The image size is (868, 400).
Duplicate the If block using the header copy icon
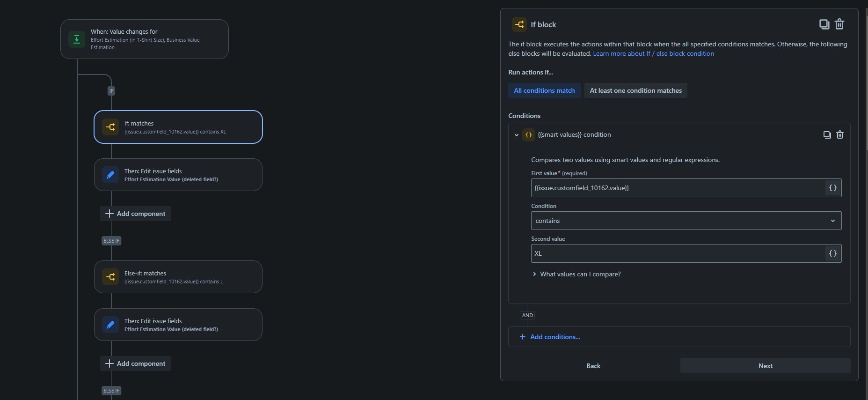[824, 24]
